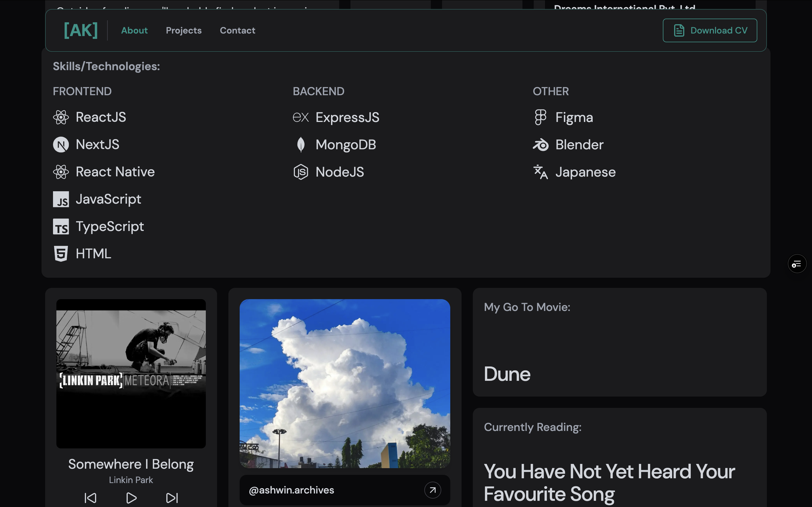Click the NextJS logo icon
This screenshot has height=507, width=812.
click(61, 144)
